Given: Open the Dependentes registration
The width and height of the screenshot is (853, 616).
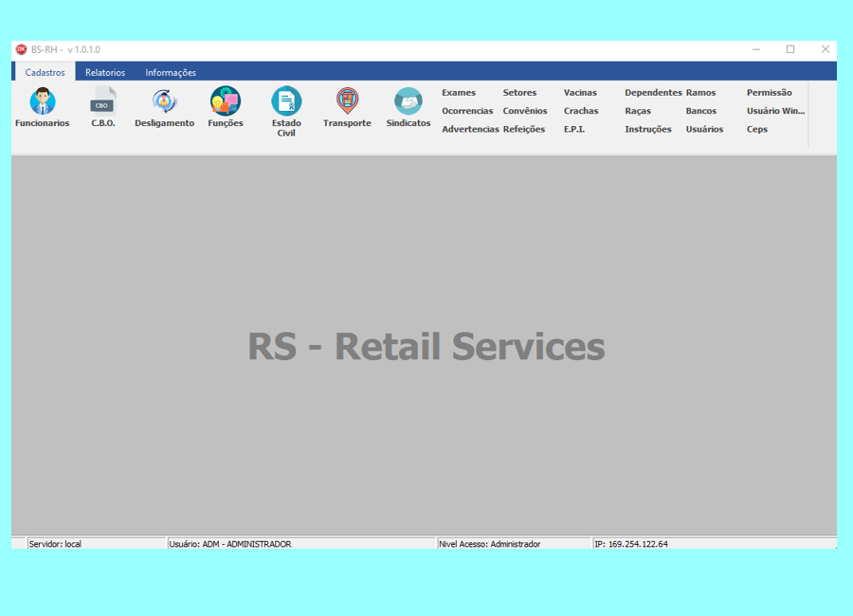Looking at the screenshot, I should pos(653,93).
